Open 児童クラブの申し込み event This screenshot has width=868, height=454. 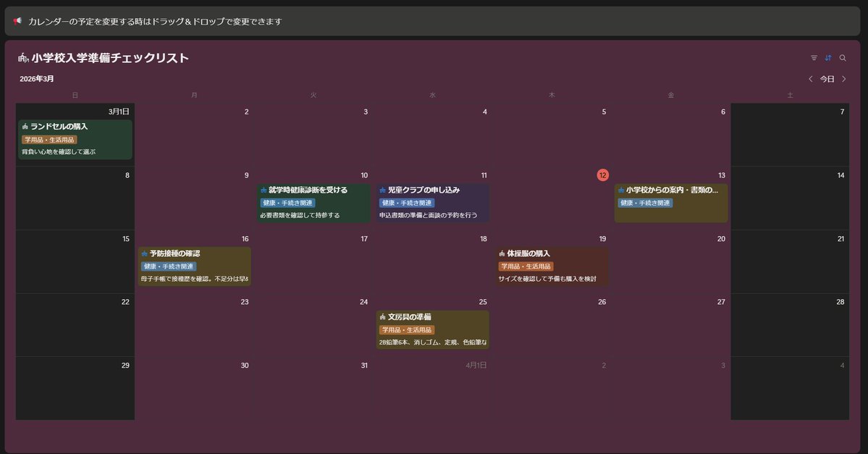pyautogui.click(x=432, y=203)
